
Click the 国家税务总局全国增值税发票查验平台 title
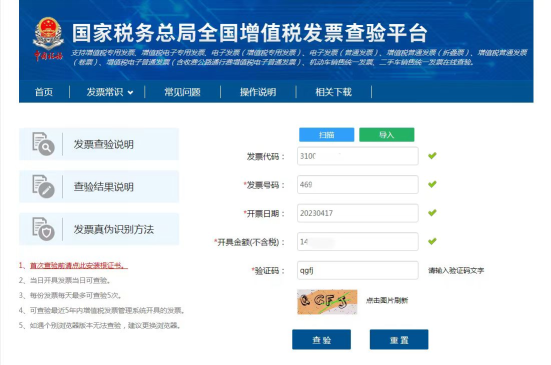pos(250,33)
